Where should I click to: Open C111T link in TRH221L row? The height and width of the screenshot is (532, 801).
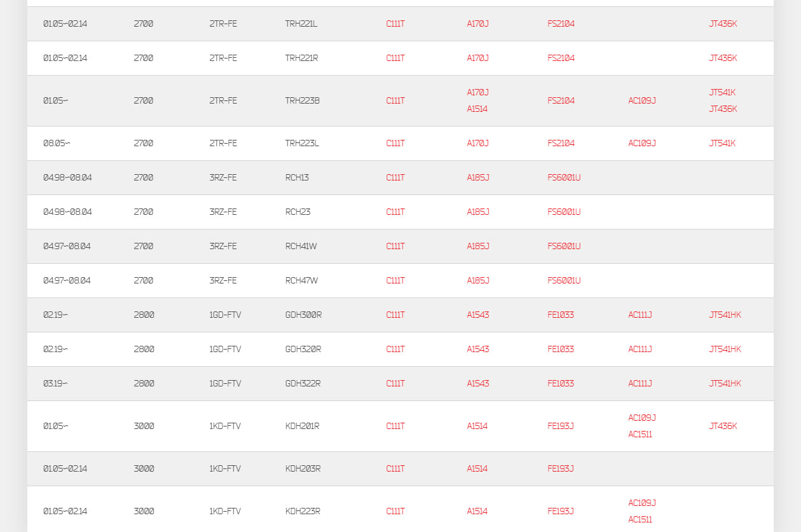click(x=395, y=24)
